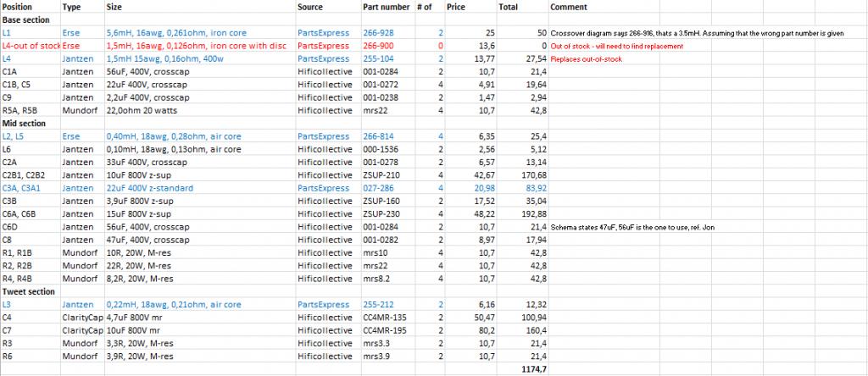The image size is (868, 376).
Task: Click the 'Replaces out-of-stock' comment
Action: pos(585,59)
